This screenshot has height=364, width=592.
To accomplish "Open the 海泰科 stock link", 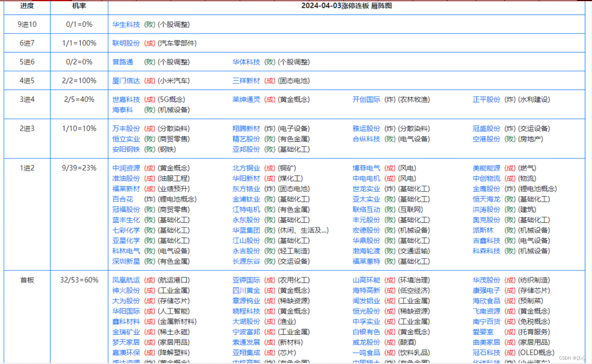I will 123,110.
